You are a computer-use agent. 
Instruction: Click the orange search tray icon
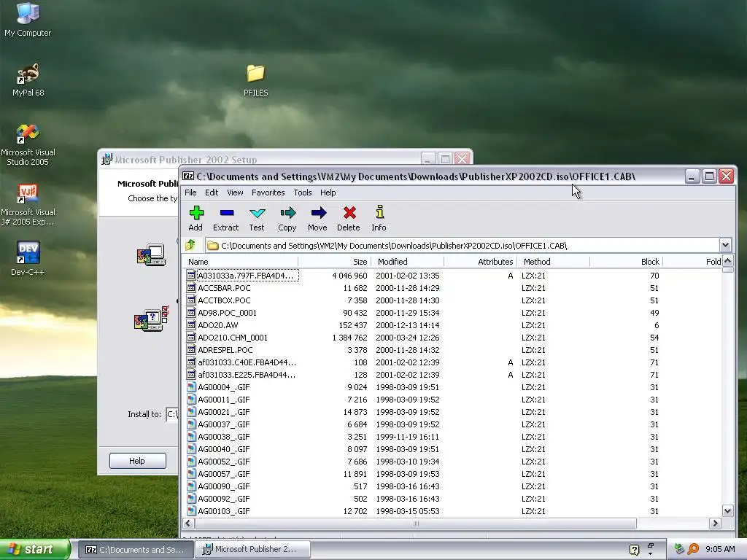(693, 549)
